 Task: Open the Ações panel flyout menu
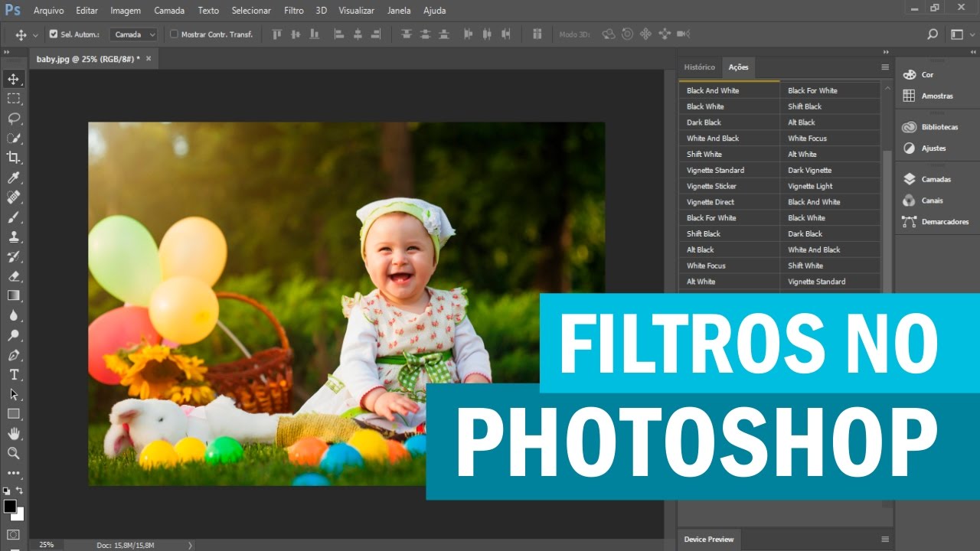(x=885, y=67)
